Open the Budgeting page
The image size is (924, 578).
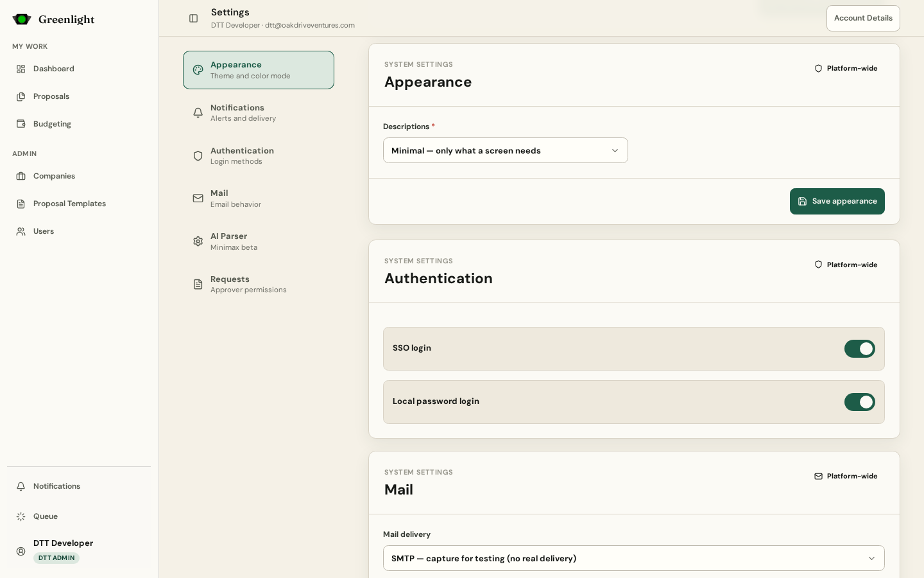coord(79,124)
